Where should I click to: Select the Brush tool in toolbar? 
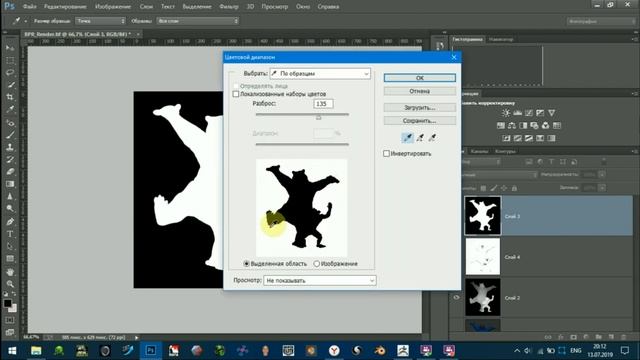coord(10,135)
